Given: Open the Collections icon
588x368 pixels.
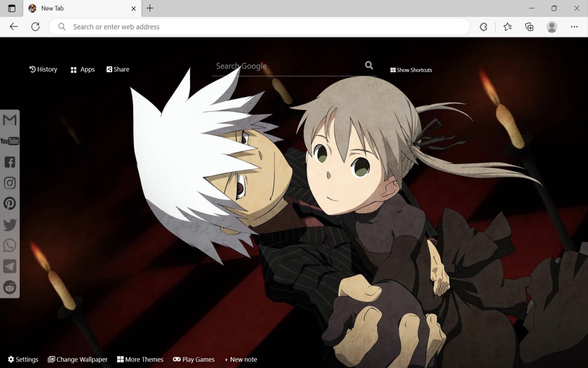Looking at the screenshot, I should coord(529,27).
